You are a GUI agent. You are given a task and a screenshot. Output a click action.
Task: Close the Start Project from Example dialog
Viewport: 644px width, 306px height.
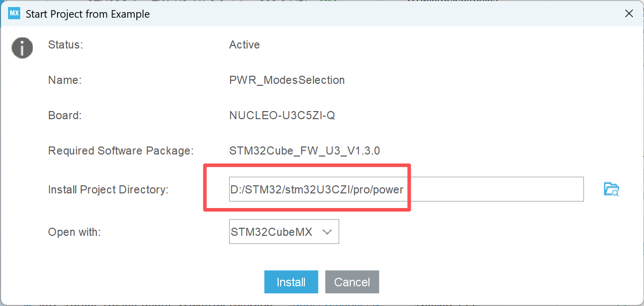(x=629, y=14)
